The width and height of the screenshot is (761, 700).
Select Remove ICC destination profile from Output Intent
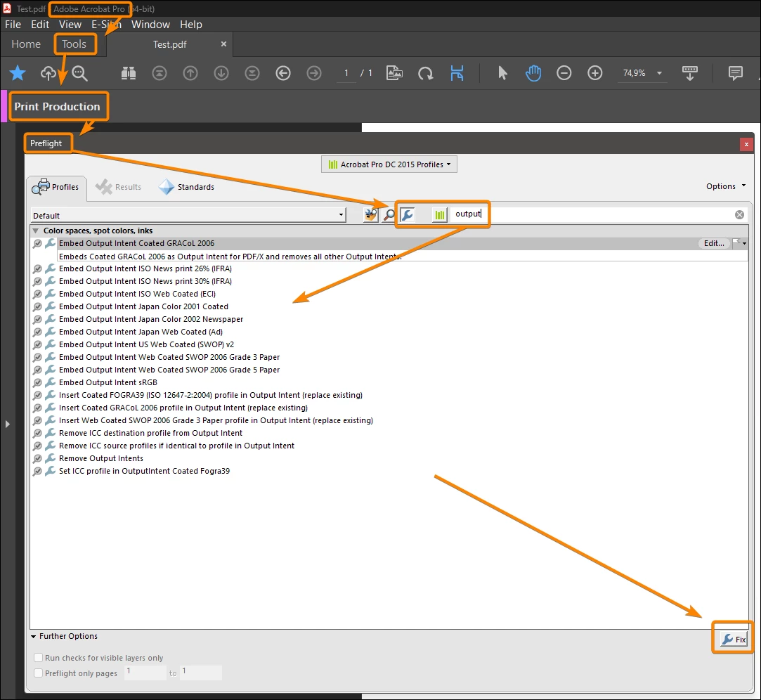click(150, 433)
